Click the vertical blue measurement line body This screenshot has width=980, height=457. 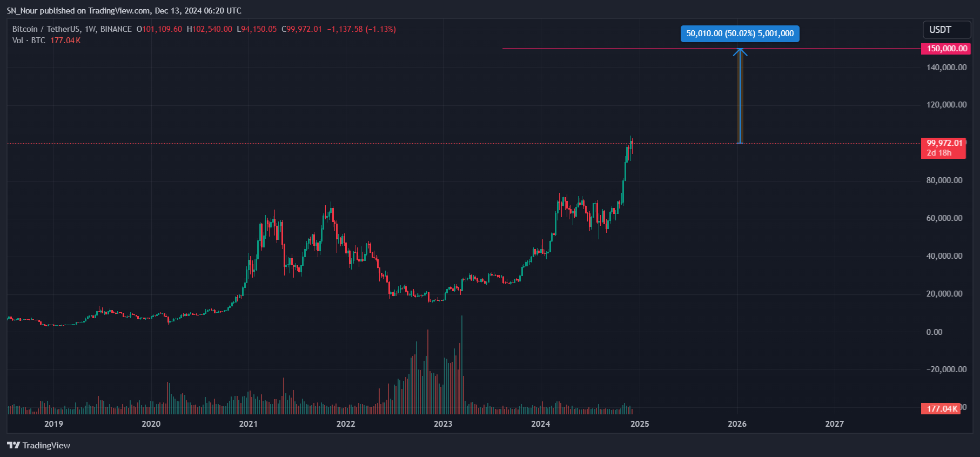click(740, 97)
